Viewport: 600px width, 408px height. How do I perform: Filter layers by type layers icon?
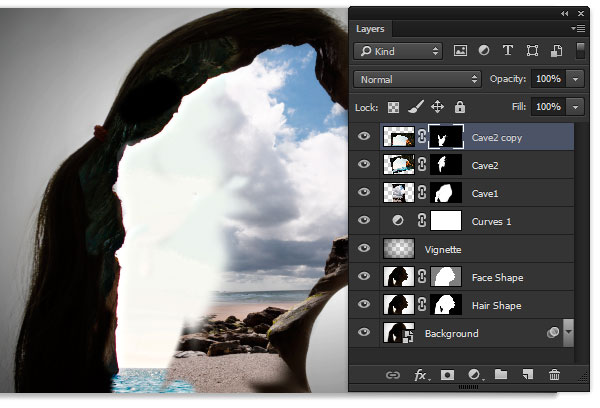pyautogui.click(x=507, y=51)
